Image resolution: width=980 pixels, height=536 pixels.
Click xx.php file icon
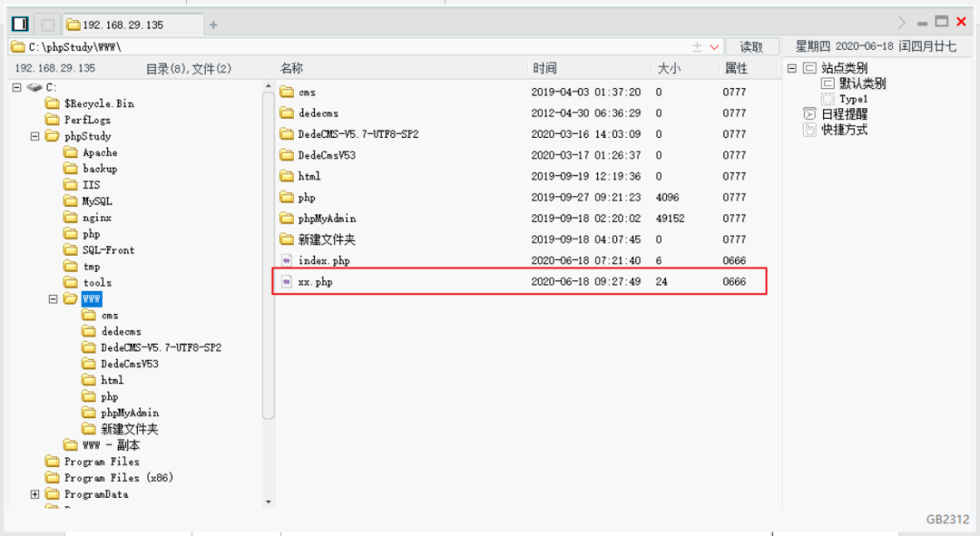(x=287, y=282)
